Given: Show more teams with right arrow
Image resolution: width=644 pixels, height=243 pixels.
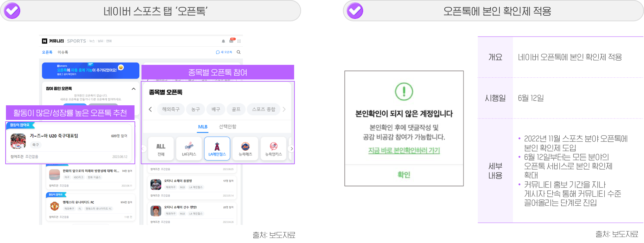Looking at the screenshot, I should [x=292, y=149].
